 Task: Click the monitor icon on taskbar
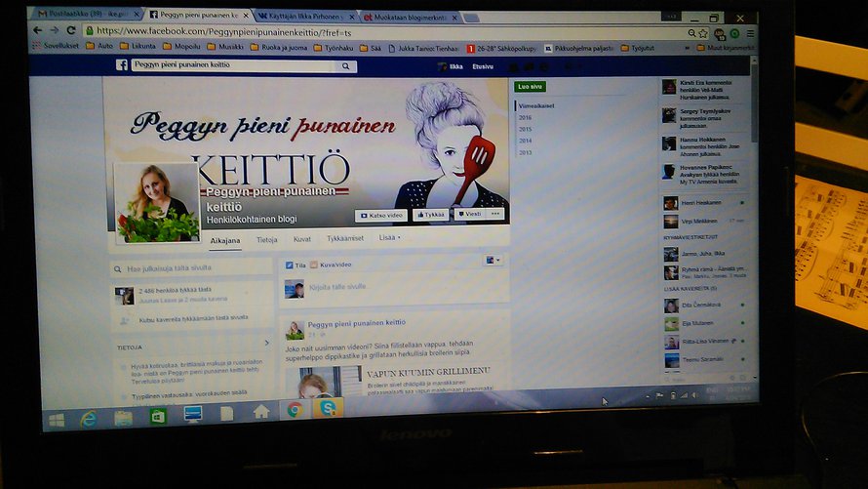[x=193, y=414]
